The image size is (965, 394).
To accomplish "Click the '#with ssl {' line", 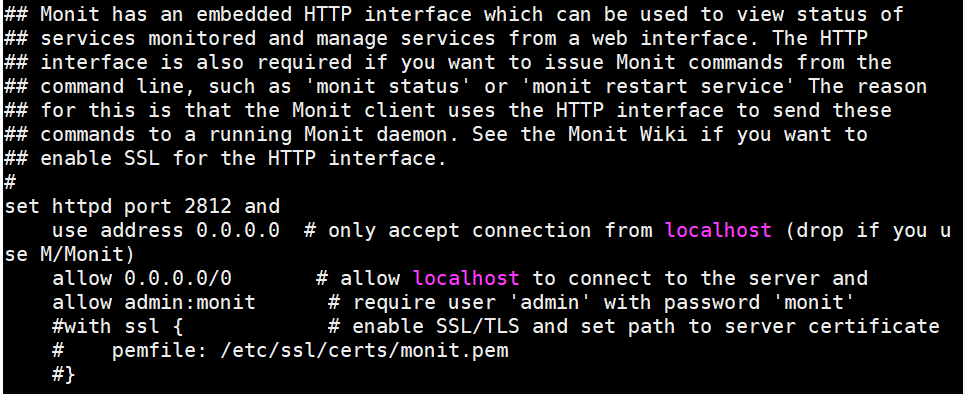I will (118, 326).
